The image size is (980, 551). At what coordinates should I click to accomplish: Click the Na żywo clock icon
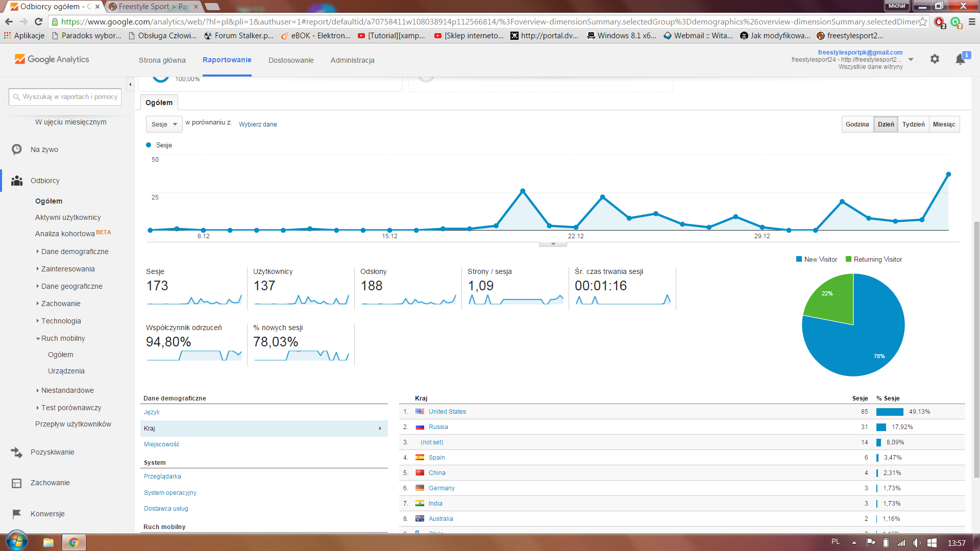tap(17, 149)
